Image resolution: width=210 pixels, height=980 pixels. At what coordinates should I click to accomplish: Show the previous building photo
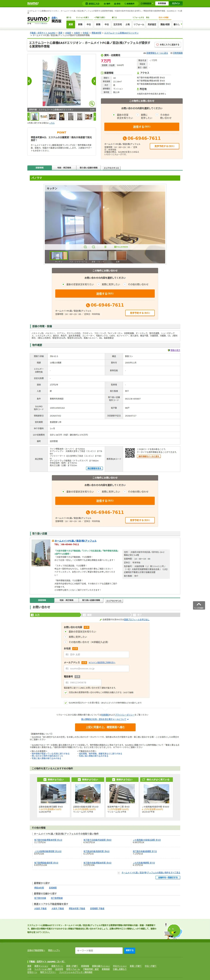(x=29, y=81)
